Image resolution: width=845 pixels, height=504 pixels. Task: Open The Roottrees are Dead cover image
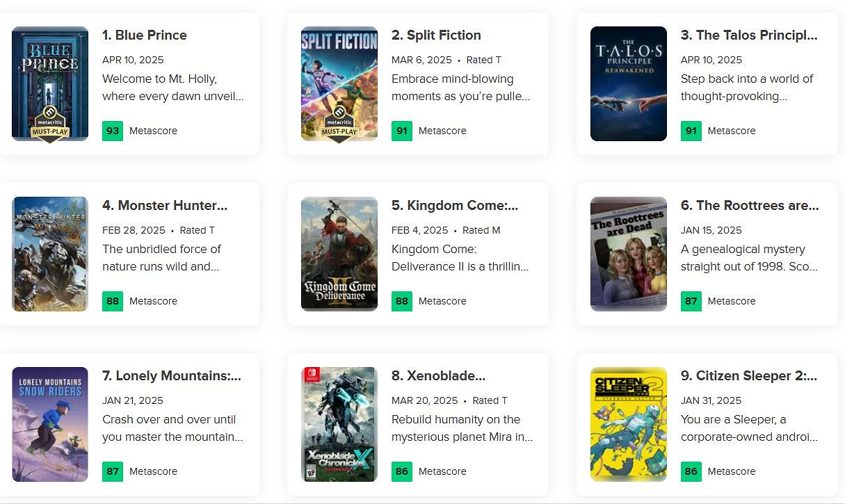coord(629,254)
